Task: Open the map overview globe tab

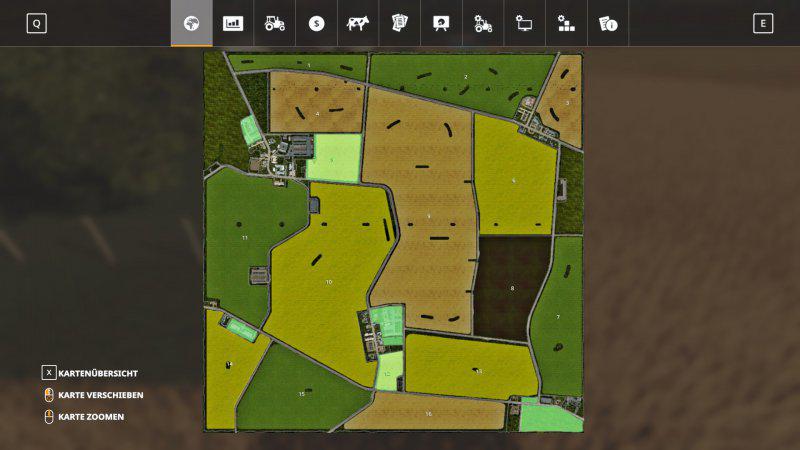Action: click(191, 23)
